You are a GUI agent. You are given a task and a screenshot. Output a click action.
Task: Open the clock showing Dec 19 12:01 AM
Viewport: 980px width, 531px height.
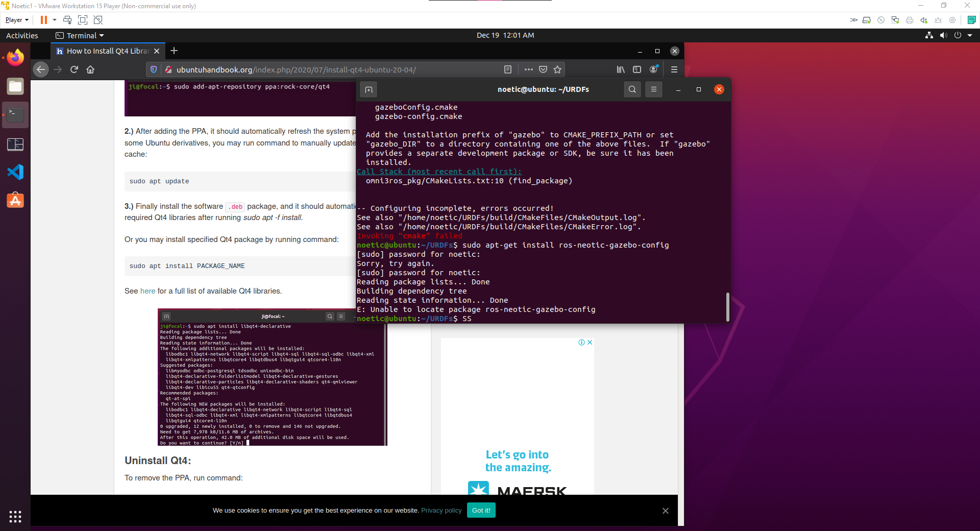click(x=505, y=35)
